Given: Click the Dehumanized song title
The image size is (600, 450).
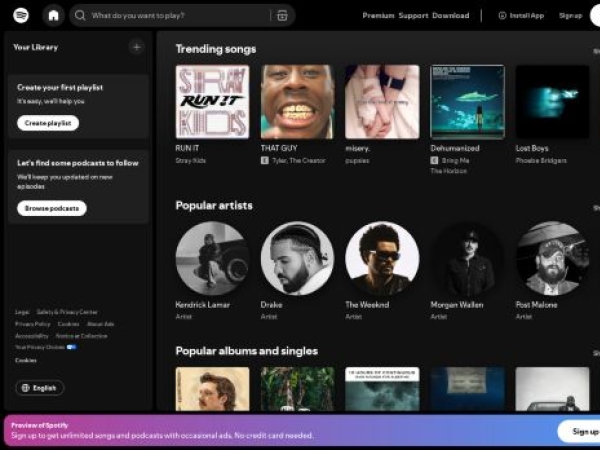Looking at the screenshot, I should (455, 148).
